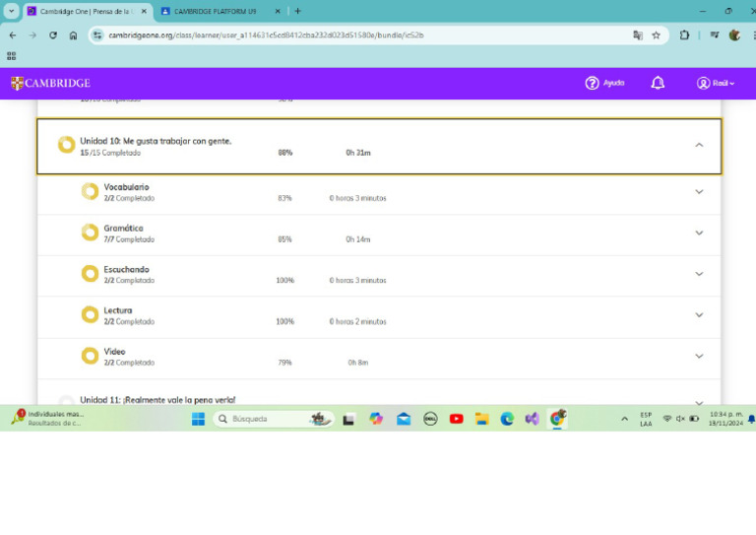Collapse the Unidad 10 section chevron
The width and height of the screenshot is (756, 535).
tap(699, 145)
